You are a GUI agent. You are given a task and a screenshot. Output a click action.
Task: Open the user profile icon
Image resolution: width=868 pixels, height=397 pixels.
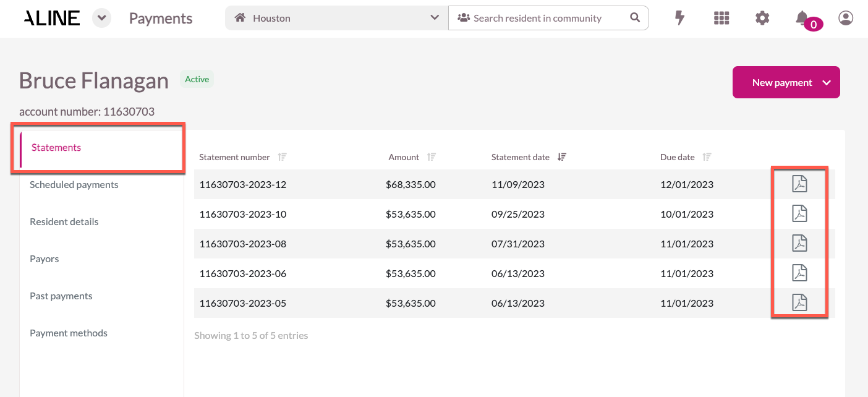pyautogui.click(x=845, y=18)
